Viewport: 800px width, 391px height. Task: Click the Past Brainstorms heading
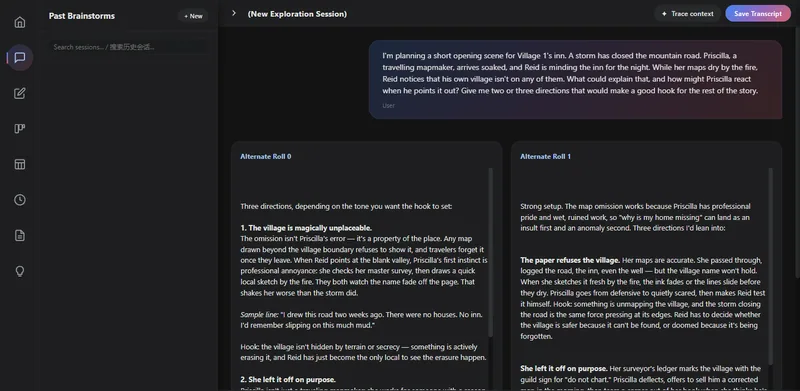[x=82, y=16]
